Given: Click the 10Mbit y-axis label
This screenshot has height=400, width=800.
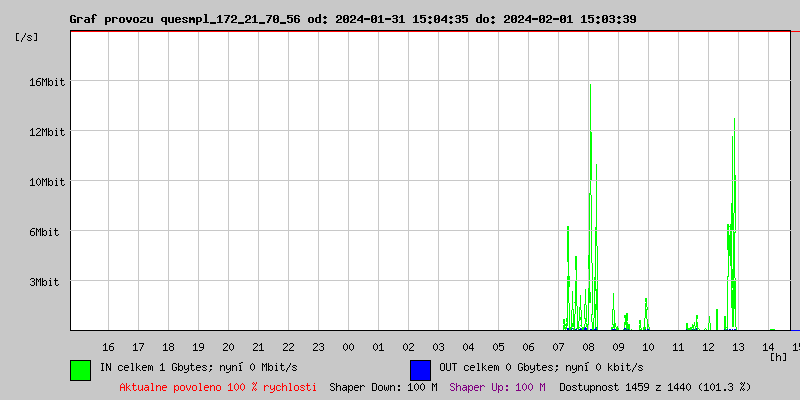Looking at the screenshot, I should pyautogui.click(x=46, y=182).
